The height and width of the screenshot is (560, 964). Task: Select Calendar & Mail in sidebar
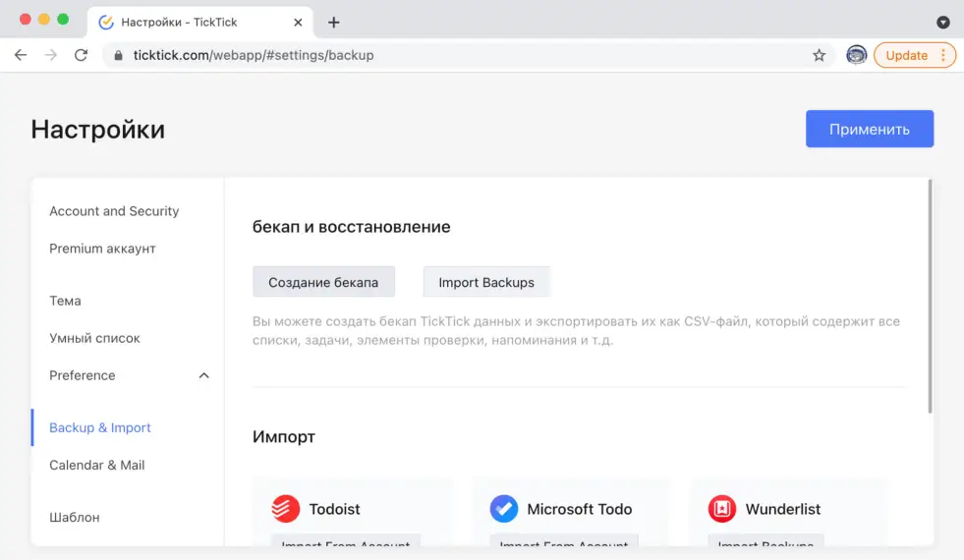tap(97, 465)
